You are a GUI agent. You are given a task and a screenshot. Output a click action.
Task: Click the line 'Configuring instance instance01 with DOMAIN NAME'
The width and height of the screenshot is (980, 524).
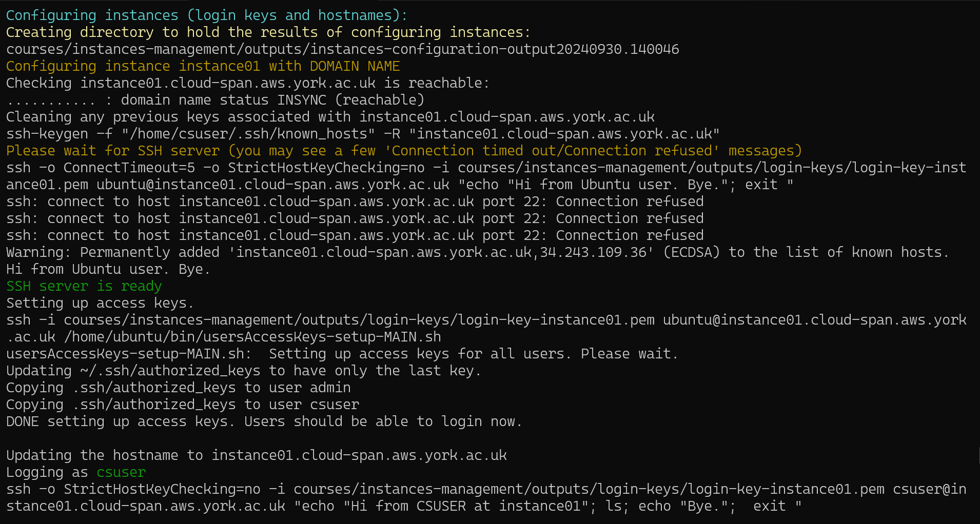coord(203,66)
